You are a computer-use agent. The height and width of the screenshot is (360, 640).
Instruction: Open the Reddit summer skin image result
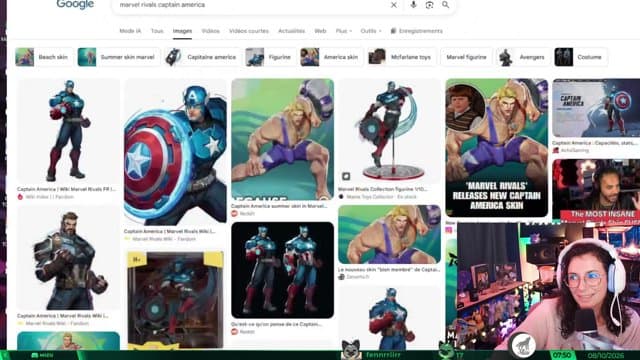point(282,140)
